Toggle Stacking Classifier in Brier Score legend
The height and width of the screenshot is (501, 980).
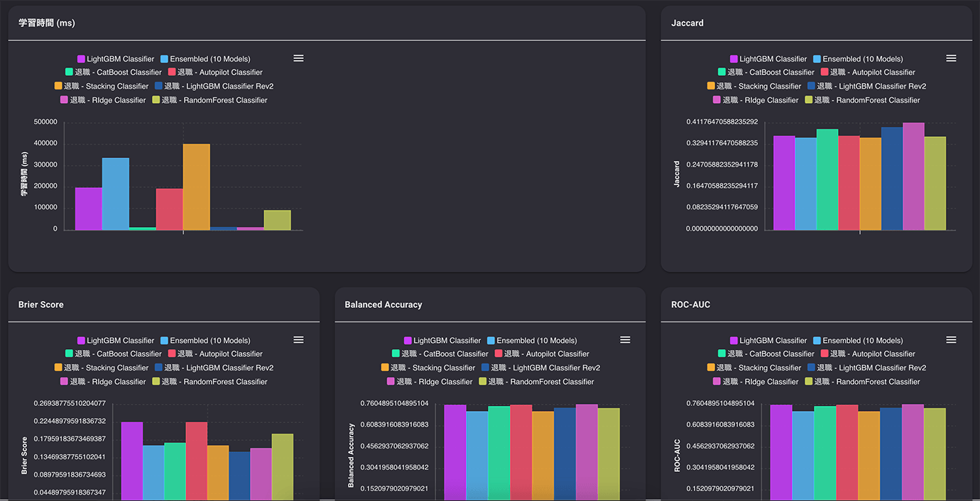[x=102, y=368]
